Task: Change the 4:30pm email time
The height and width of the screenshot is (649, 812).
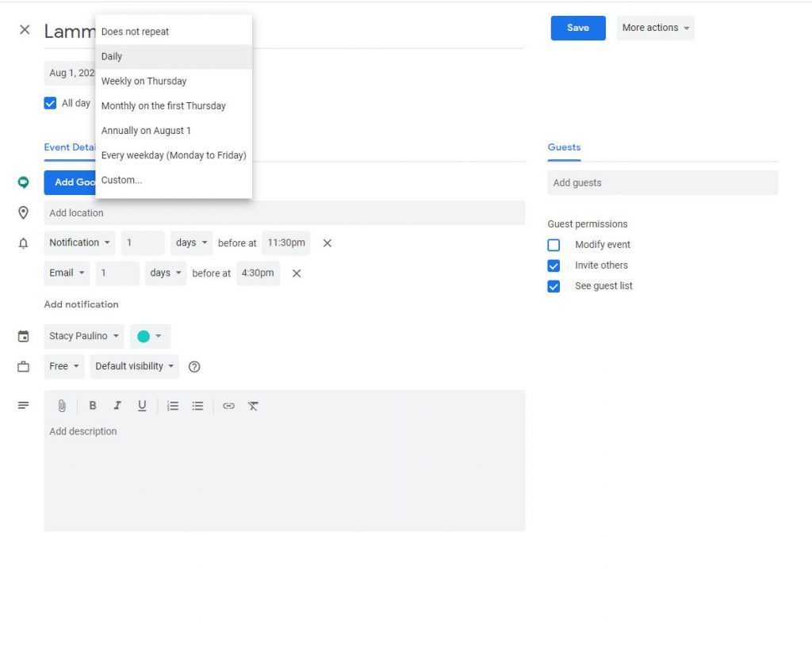Action: pyautogui.click(x=258, y=273)
